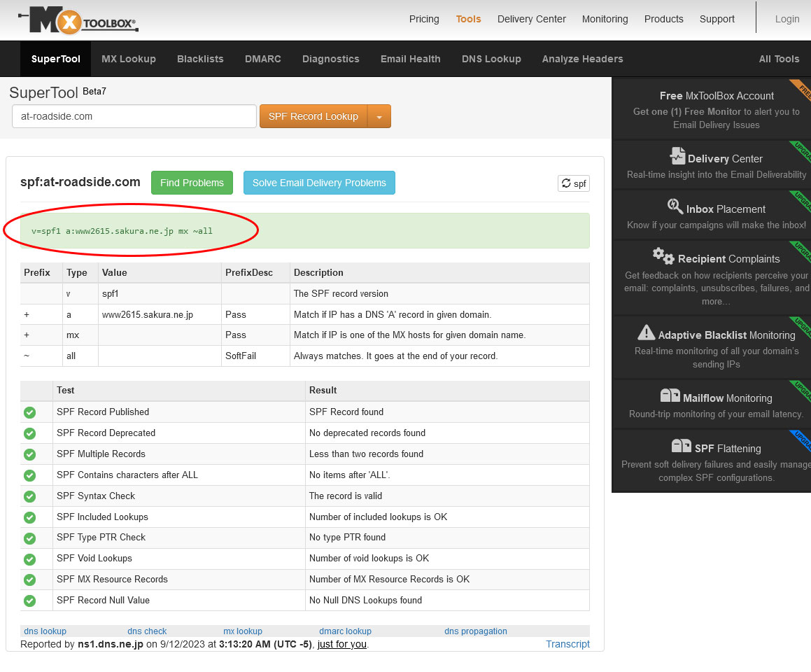Click green check for SPF Record Null Value

(30, 601)
